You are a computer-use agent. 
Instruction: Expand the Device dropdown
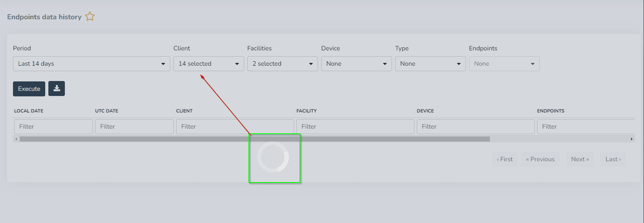tap(356, 64)
